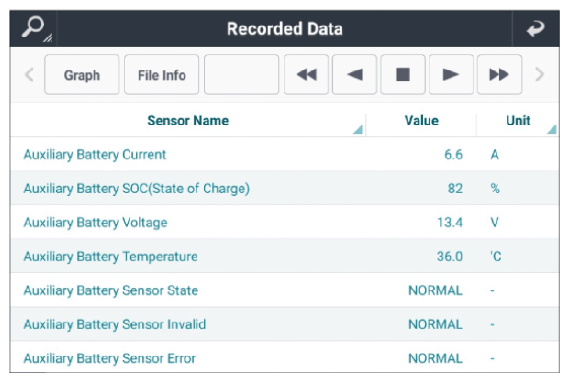Play recorded data in reverse

pyautogui.click(x=354, y=75)
